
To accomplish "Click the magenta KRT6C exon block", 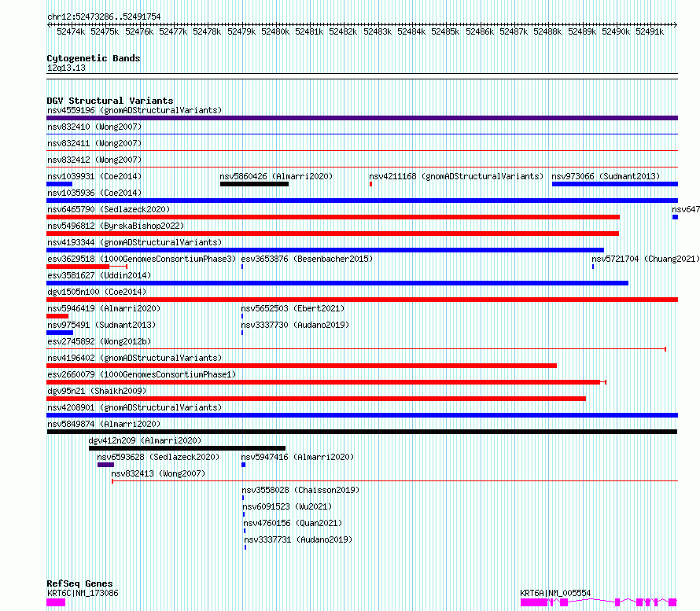I will 56,602.
